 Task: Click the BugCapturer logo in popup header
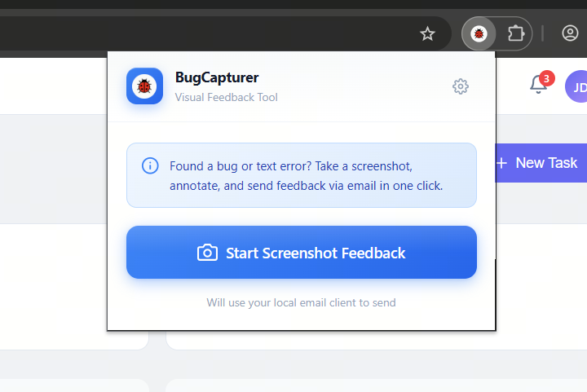point(144,86)
